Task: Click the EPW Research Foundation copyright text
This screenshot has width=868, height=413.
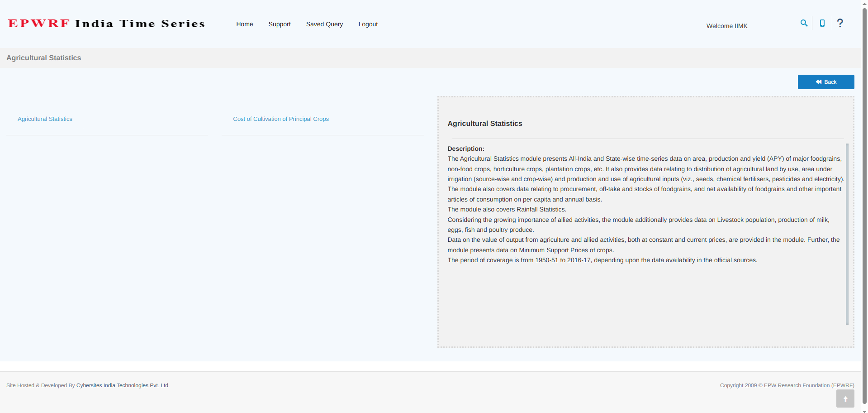Action: click(787, 385)
